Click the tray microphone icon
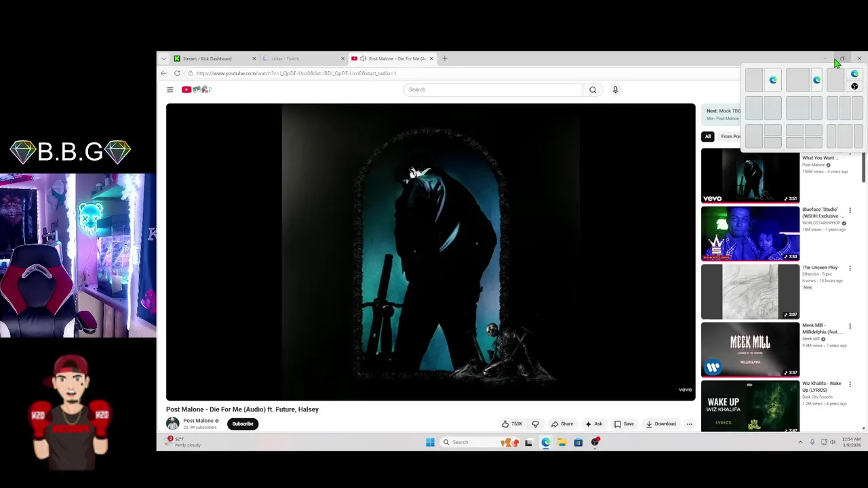 (812, 442)
